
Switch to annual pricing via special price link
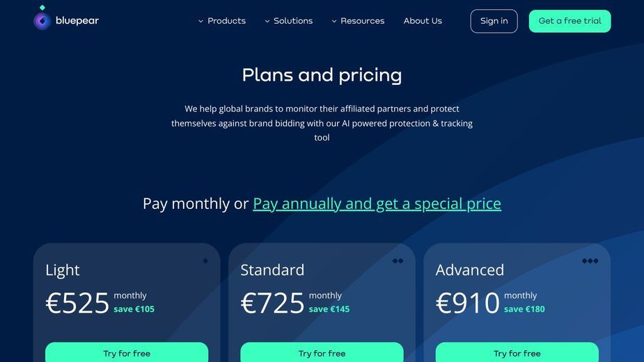point(377,204)
